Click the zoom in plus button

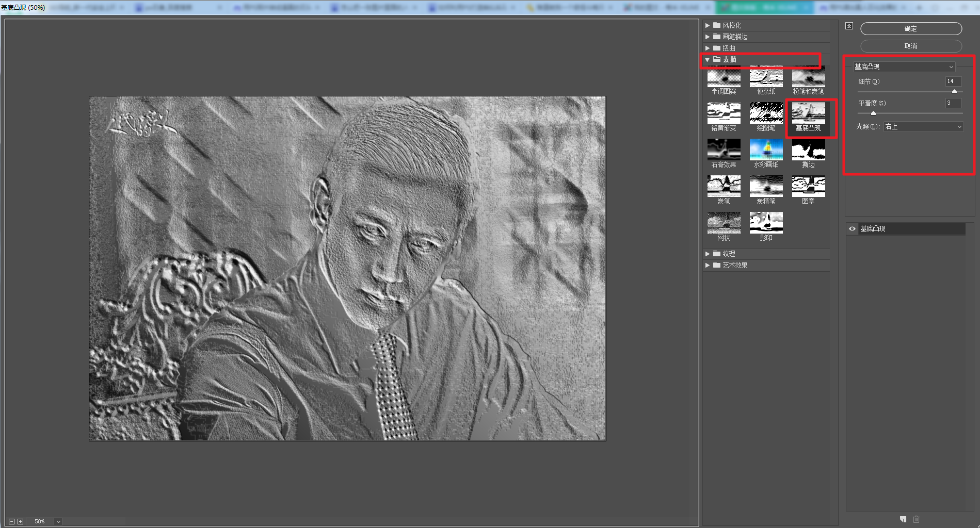(x=20, y=521)
